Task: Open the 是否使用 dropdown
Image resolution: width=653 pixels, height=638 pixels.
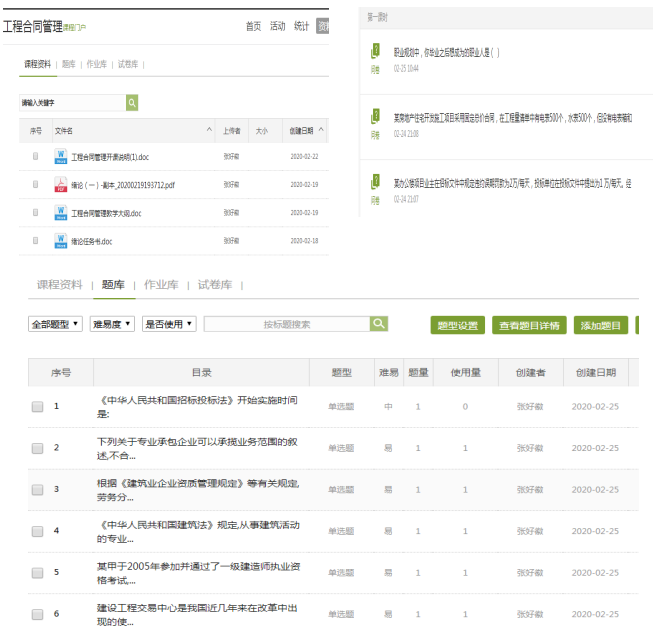Action: [x=169, y=324]
